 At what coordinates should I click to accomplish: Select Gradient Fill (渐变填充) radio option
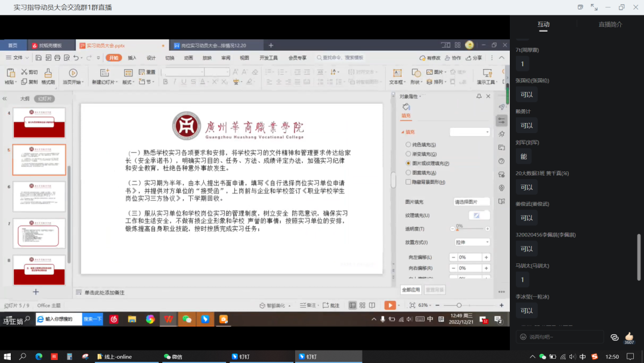(408, 153)
